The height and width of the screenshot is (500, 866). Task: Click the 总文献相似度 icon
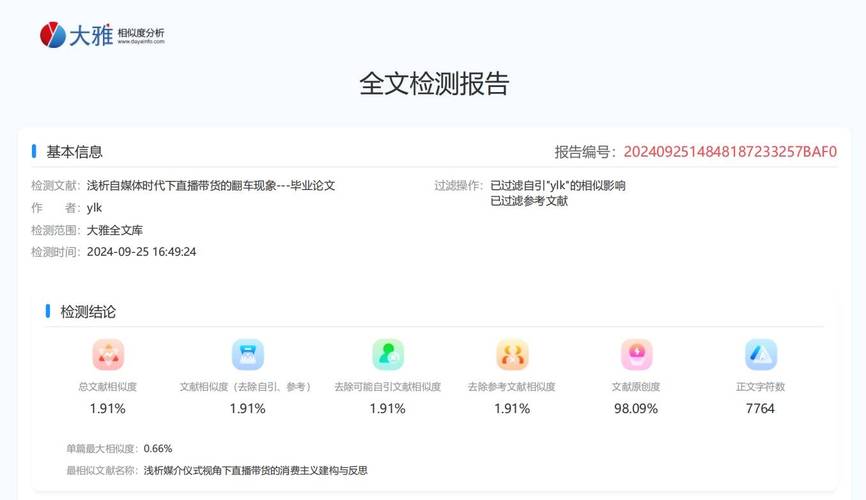tap(108, 355)
